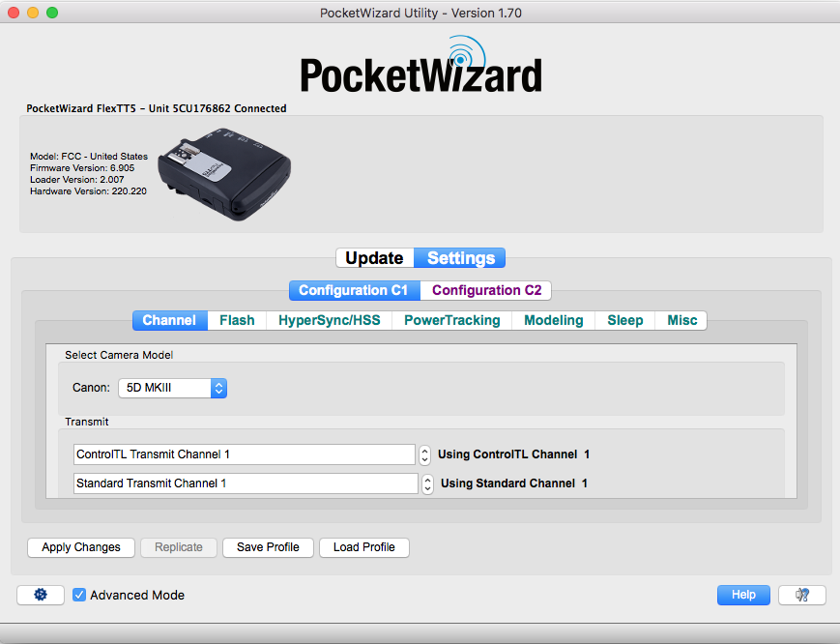Click the Canon: label
This screenshot has width=840, height=644.
click(91, 388)
